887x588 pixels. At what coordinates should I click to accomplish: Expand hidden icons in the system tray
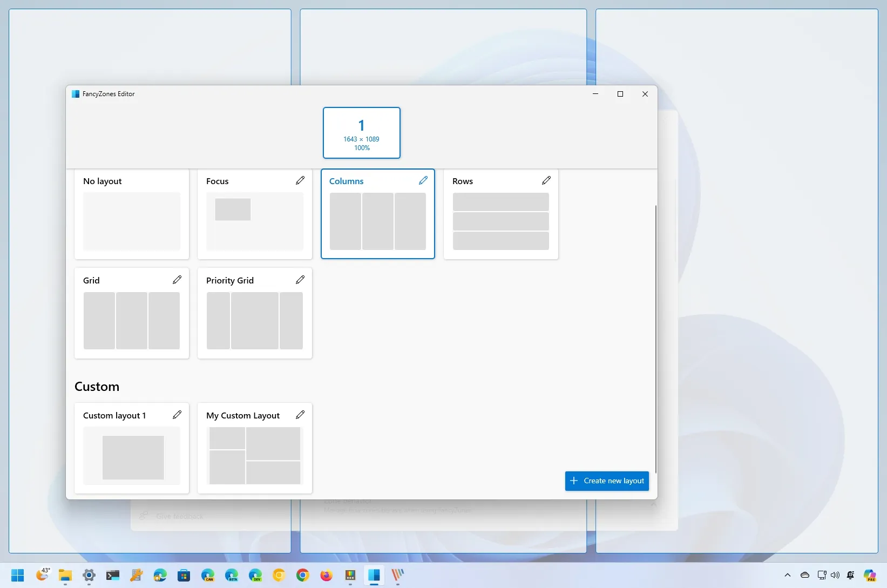[x=787, y=576]
